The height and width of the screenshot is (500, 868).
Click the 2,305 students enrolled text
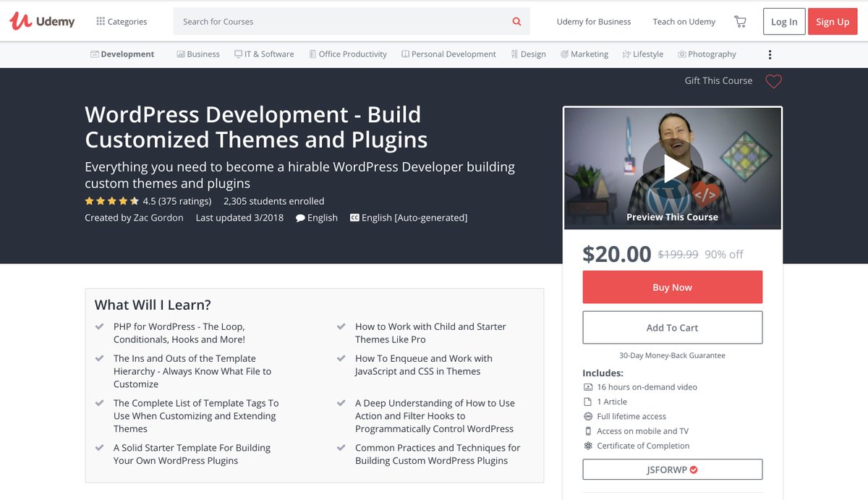pos(274,201)
